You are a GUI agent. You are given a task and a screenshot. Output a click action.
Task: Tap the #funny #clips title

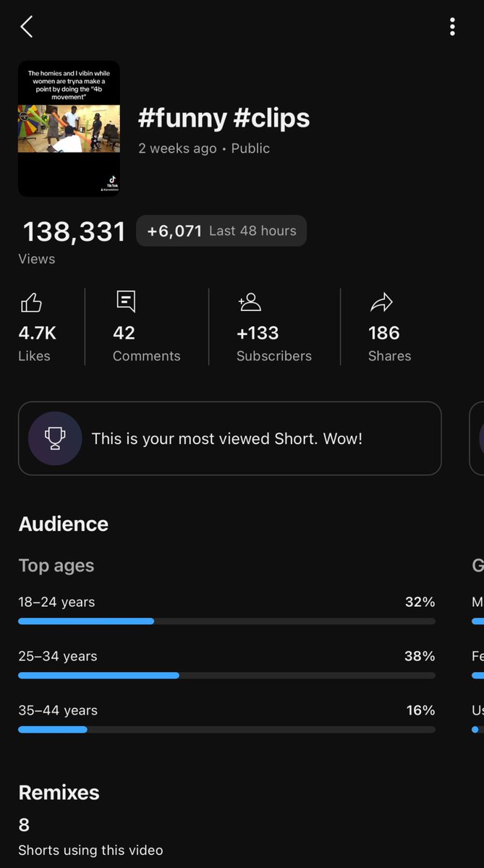coord(224,118)
